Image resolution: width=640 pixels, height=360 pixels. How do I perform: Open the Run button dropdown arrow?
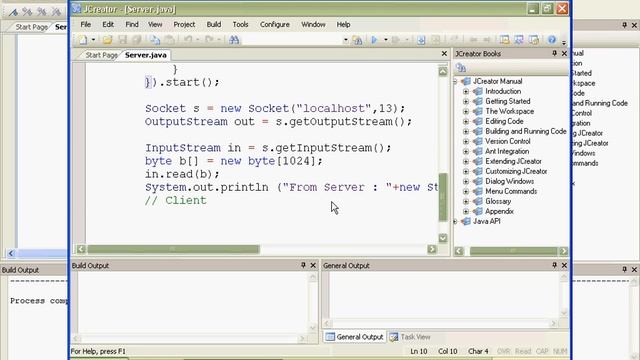click(385, 40)
